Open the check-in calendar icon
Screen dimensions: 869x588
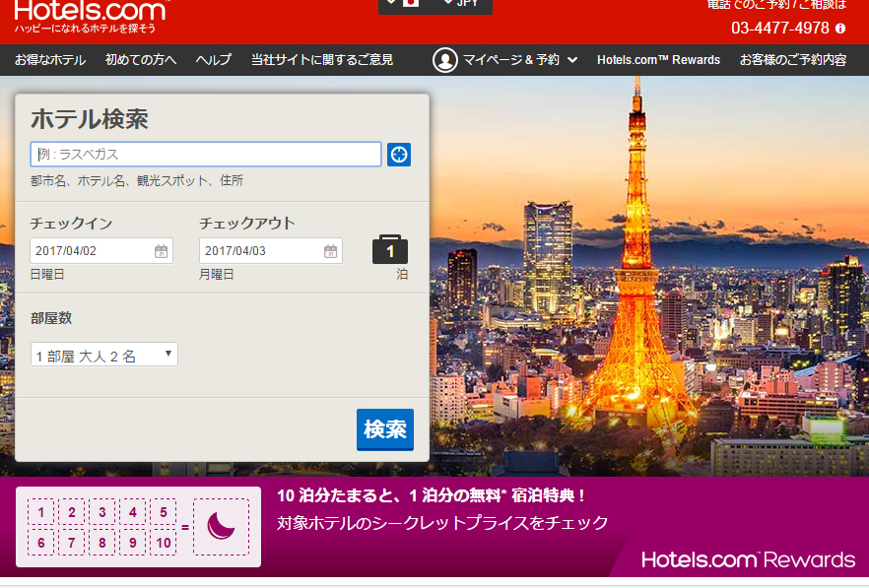(163, 250)
